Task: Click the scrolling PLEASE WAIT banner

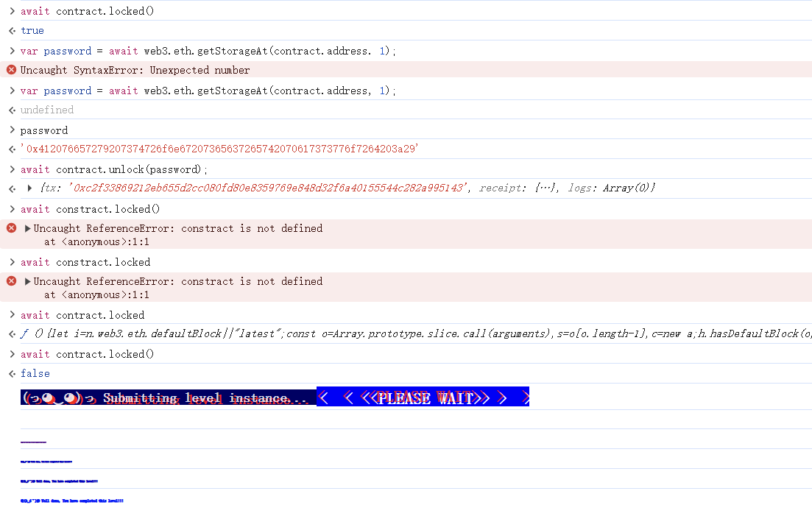Action: click(422, 397)
